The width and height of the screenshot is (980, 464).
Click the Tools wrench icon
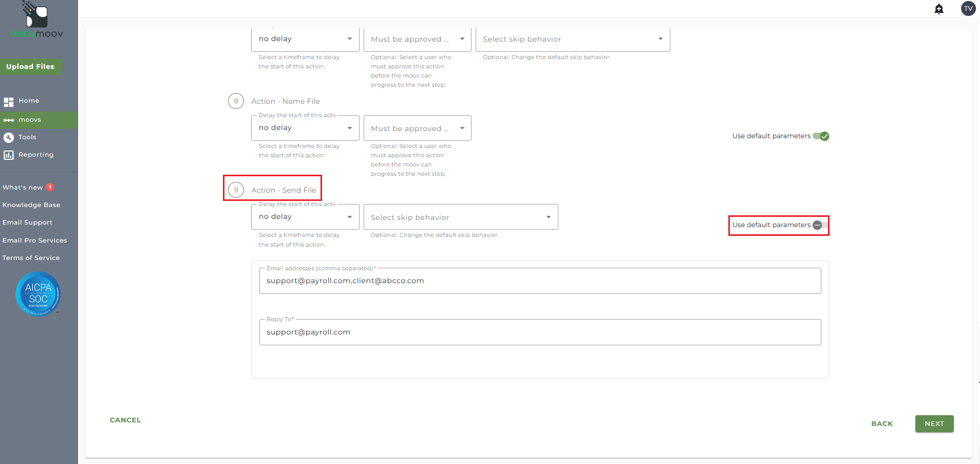[9, 137]
